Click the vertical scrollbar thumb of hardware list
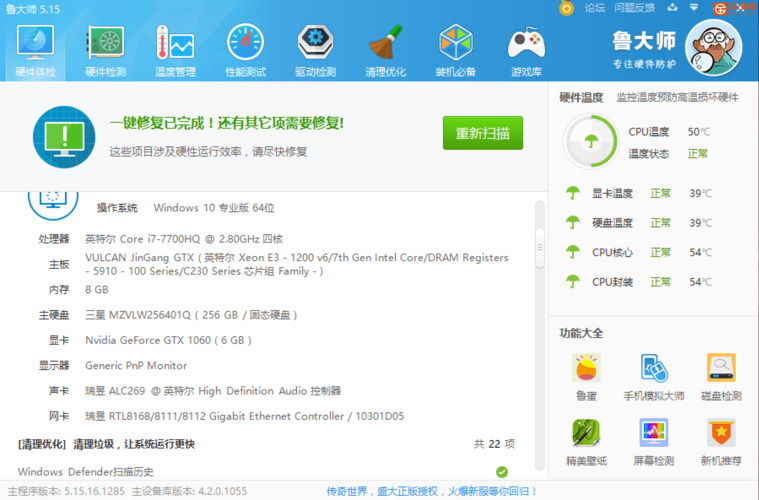Screen dimensions: 759x500 pyautogui.click(x=540, y=247)
